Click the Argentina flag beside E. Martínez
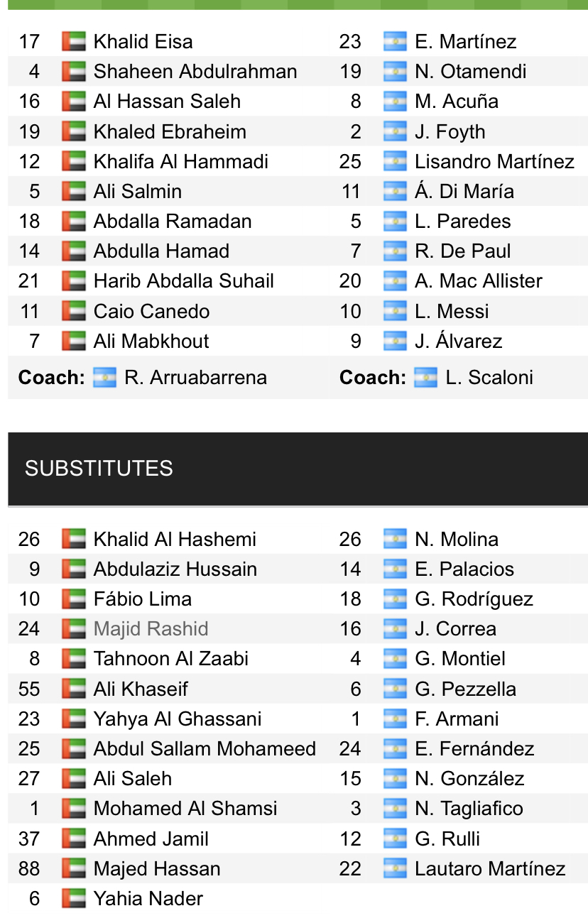This screenshot has height=923, width=588. click(x=395, y=41)
